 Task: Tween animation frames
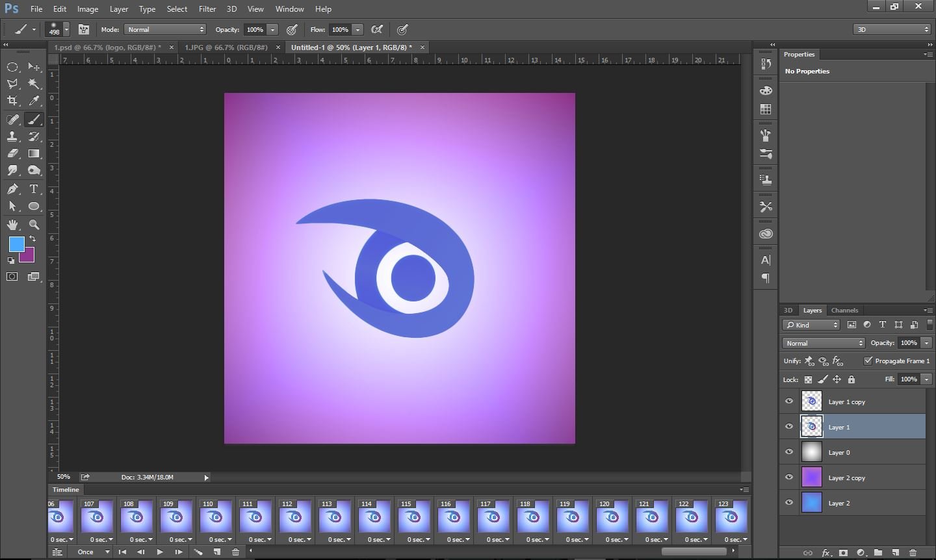click(x=198, y=552)
